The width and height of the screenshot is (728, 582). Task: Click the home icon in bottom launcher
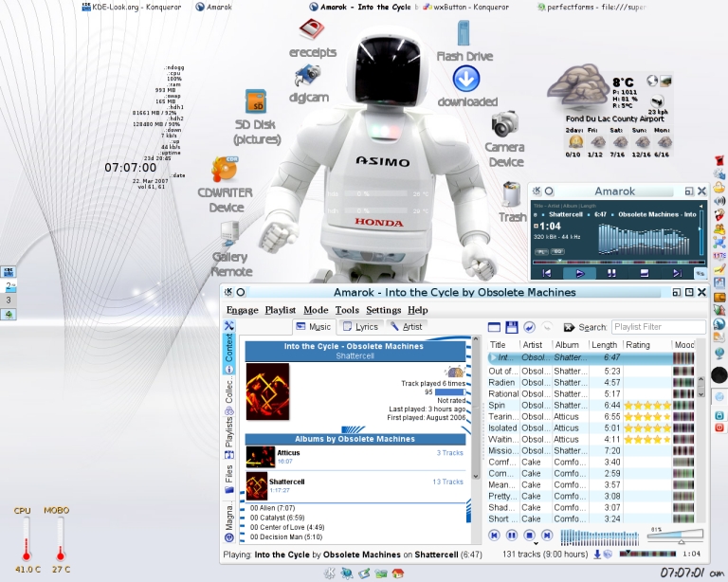[398, 573]
